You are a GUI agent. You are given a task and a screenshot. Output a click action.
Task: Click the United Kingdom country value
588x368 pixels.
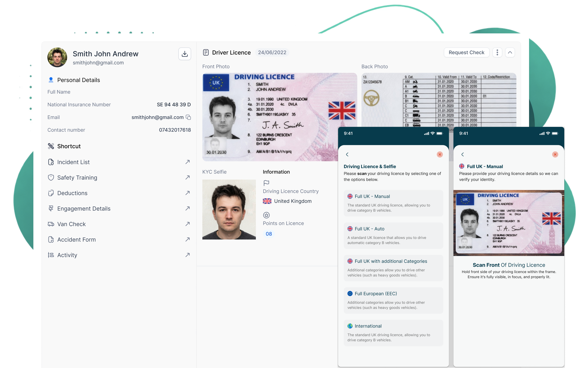(293, 201)
